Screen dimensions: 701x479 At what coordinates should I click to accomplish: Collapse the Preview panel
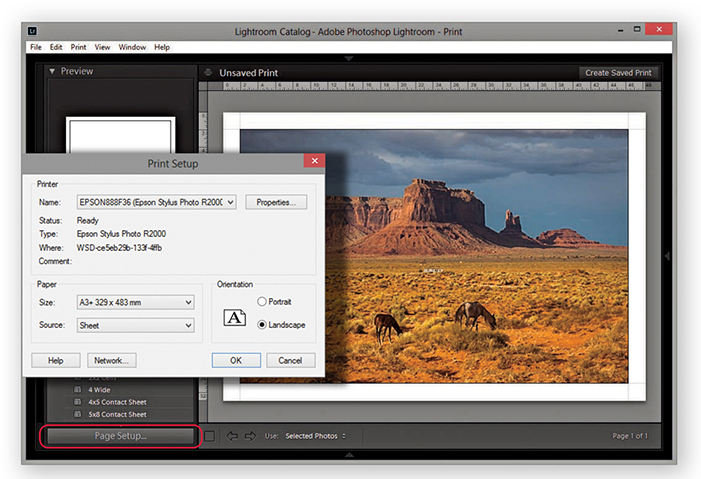pos(52,71)
